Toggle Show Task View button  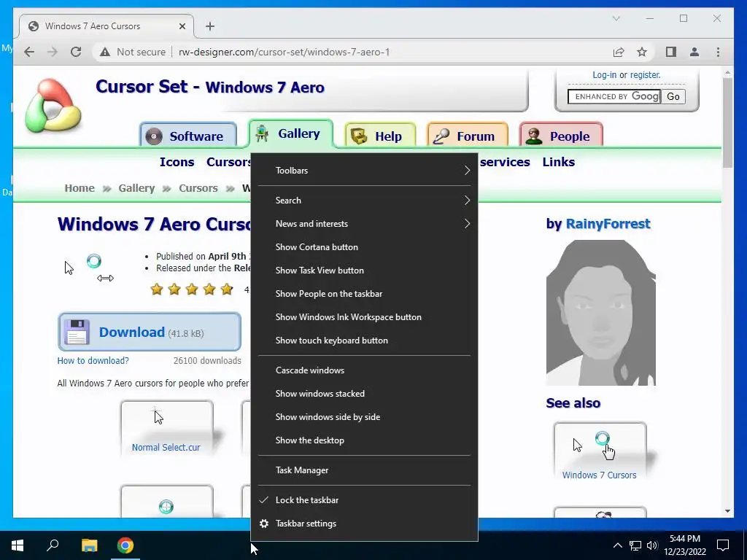364,271
